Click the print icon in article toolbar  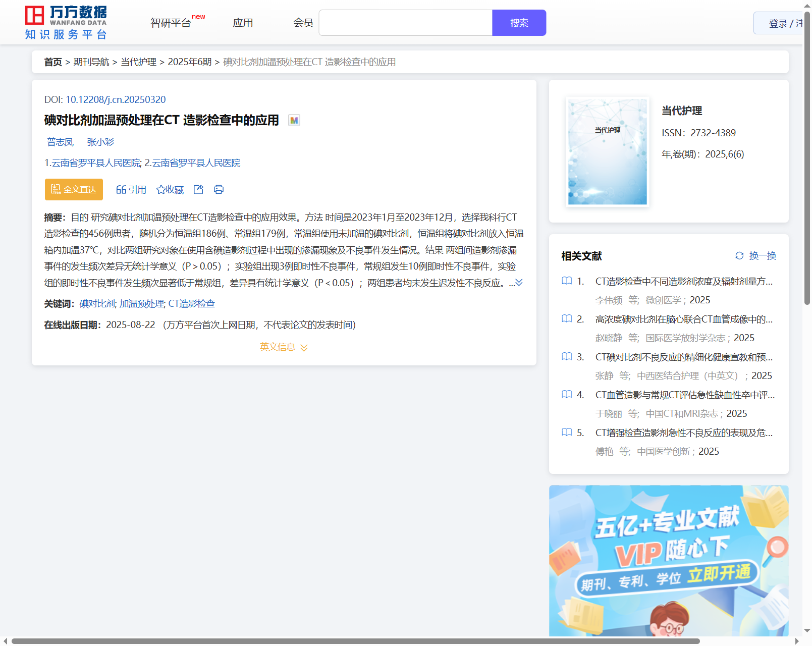tap(219, 189)
